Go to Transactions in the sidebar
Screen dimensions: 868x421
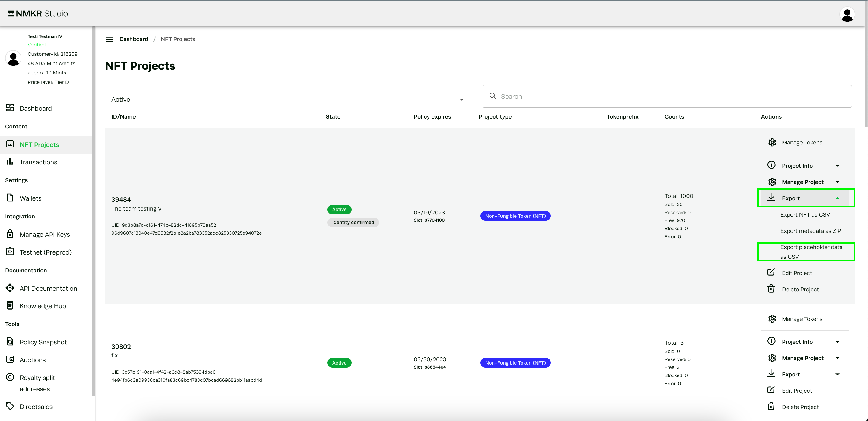(x=38, y=162)
